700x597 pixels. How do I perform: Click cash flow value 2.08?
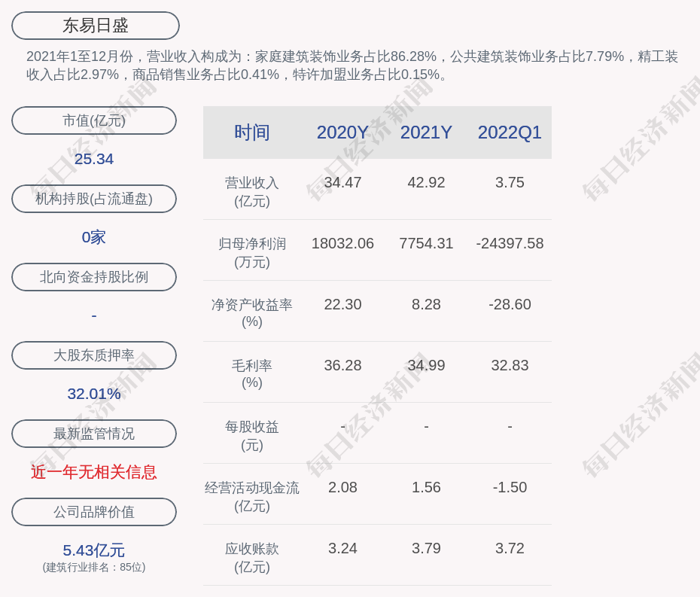(x=342, y=487)
